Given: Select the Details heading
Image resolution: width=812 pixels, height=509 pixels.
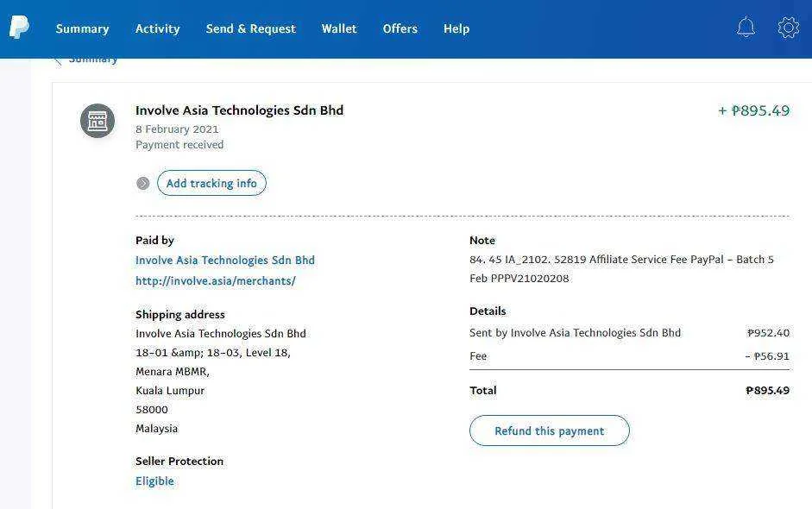Looking at the screenshot, I should tap(488, 311).
